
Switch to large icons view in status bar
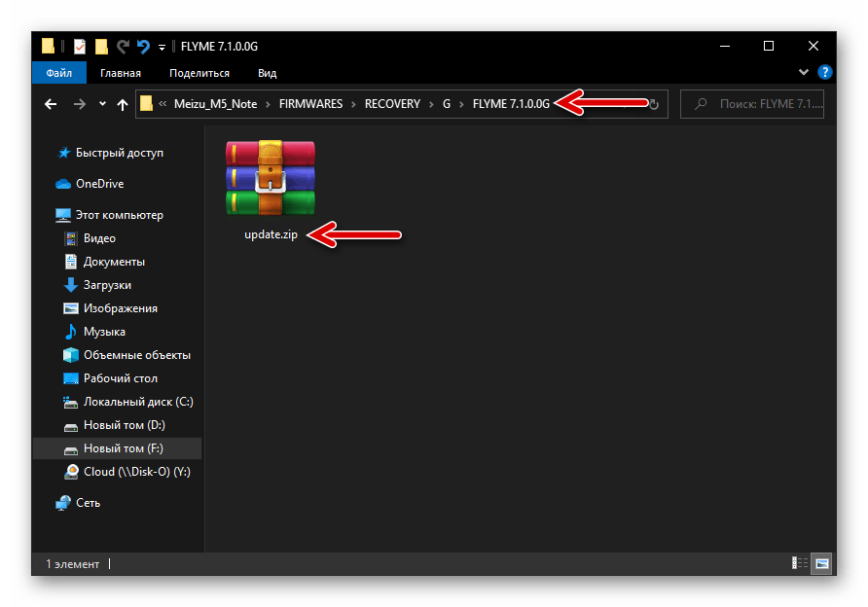point(822,563)
